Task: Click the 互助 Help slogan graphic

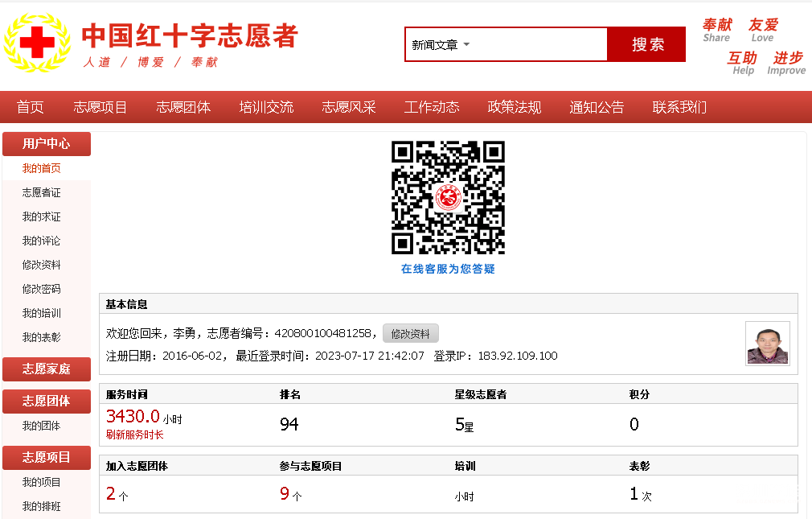Action: (742, 63)
